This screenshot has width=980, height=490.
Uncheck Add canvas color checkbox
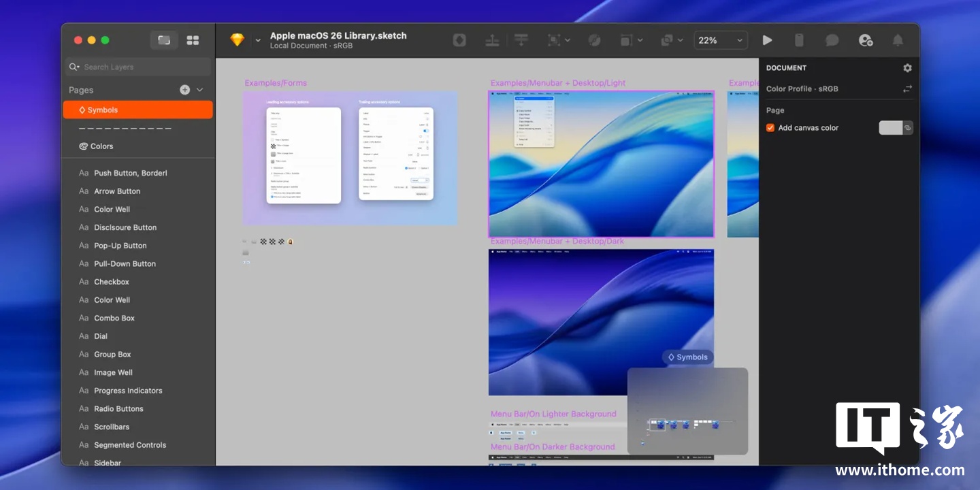pos(770,128)
